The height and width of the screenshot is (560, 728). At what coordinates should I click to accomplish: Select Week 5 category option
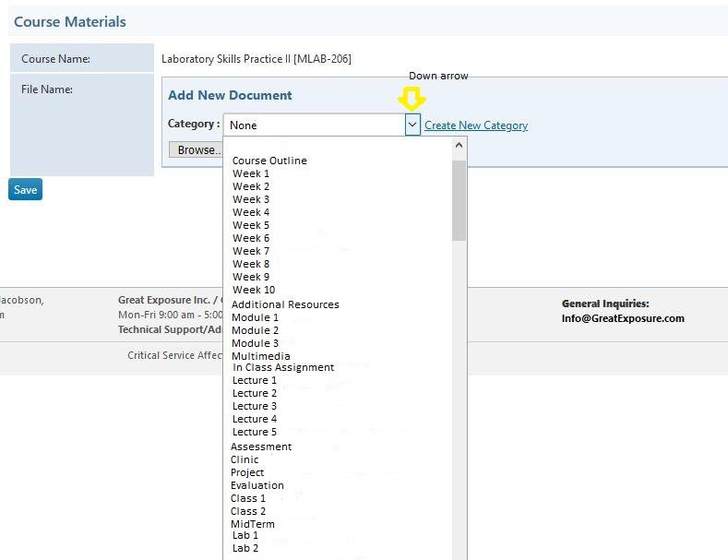251,225
